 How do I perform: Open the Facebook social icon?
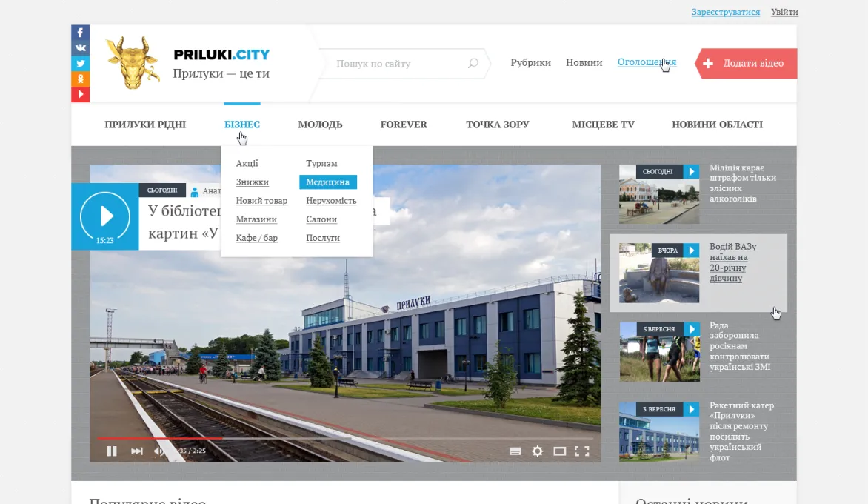tap(80, 33)
